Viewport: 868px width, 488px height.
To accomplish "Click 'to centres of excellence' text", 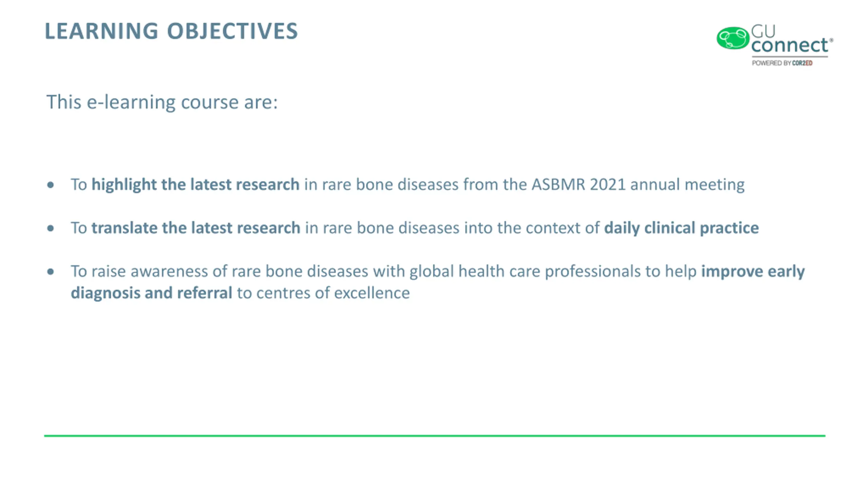I will click(x=323, y=293).
